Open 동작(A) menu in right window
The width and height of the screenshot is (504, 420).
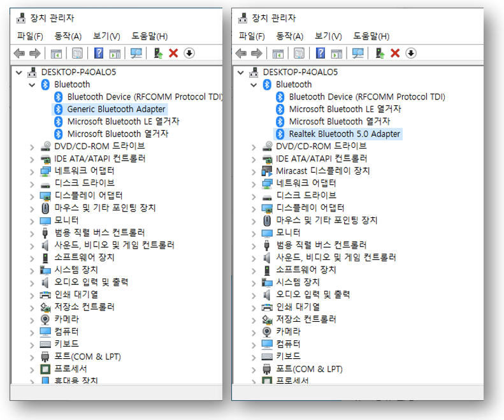pos(290,36)
